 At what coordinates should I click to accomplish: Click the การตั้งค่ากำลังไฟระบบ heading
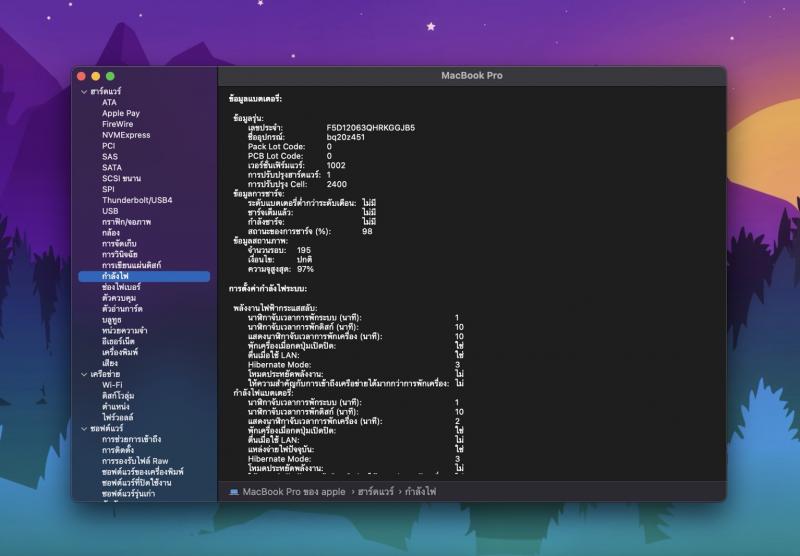(268, 289)
